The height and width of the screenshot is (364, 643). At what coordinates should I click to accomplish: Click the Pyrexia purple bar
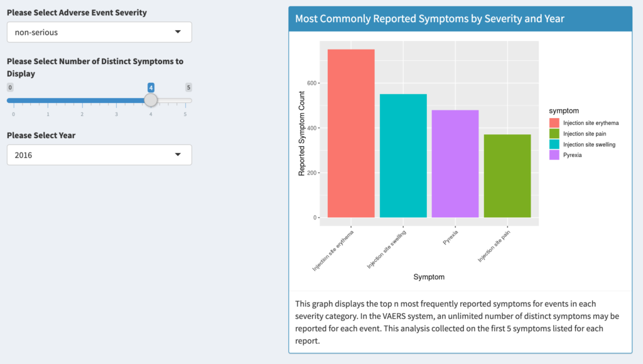pos(455,164)
